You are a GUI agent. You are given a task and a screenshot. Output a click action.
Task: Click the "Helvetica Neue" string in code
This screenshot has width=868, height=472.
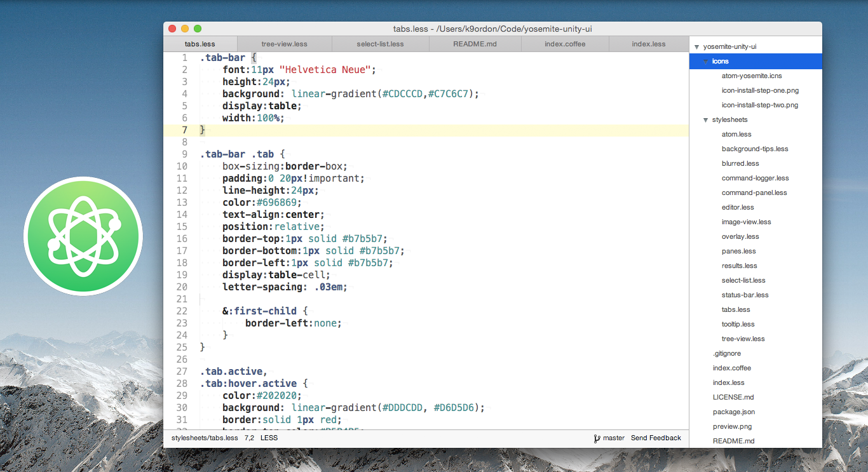[326, 70]
